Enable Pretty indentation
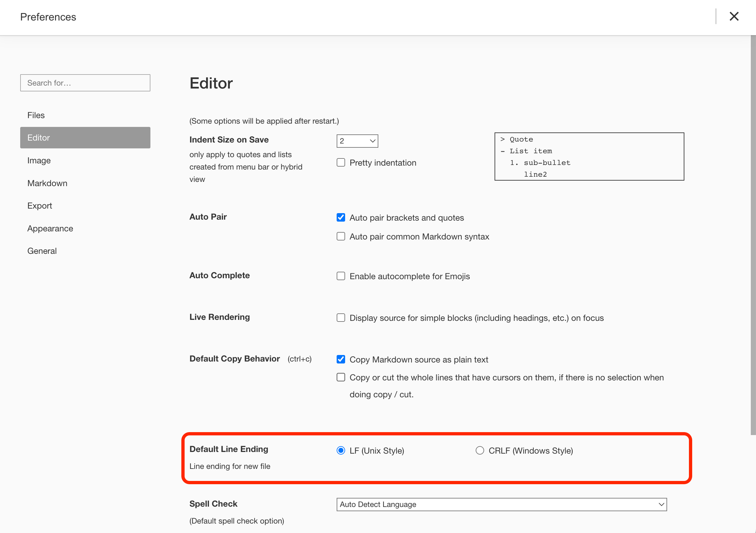756x533 pixels. pyautogui.click(x=341, y=162)
